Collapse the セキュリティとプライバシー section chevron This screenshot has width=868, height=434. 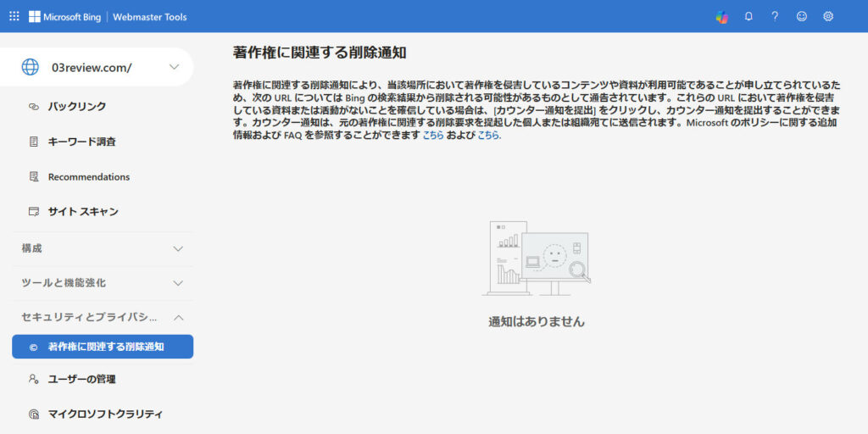coord(178,318)
